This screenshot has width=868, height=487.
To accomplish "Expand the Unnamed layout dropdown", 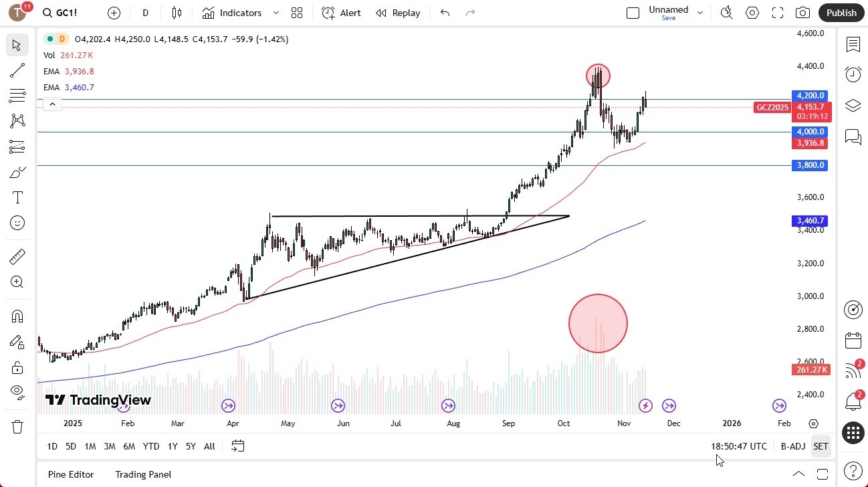I will pyautogui.click(x=699, y=12).
